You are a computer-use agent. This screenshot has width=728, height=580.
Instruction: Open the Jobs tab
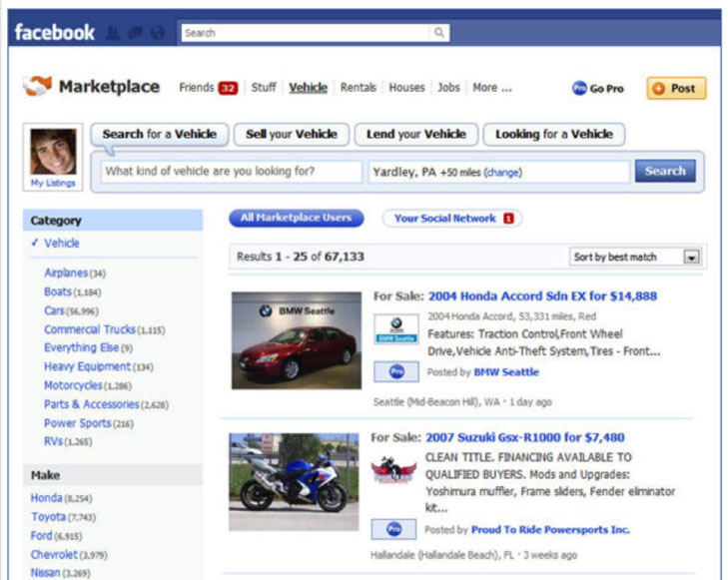click(x=448, y=87)
